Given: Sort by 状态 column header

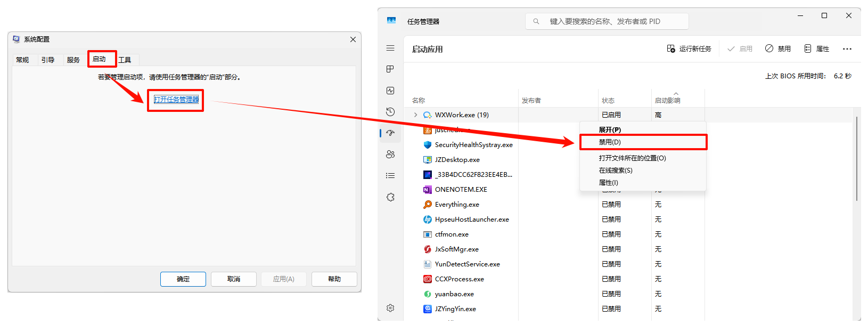Looking at the screenshot, I should (x=608, y=100).
